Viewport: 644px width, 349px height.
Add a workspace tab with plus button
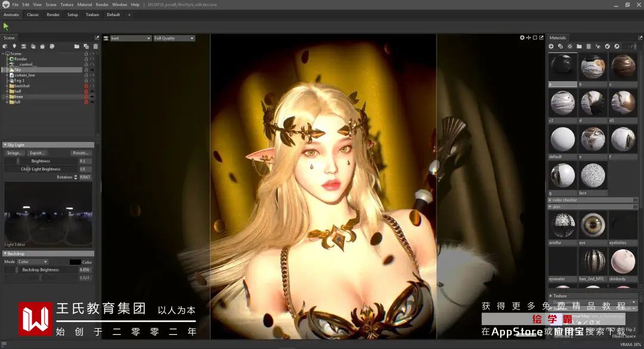129,15
